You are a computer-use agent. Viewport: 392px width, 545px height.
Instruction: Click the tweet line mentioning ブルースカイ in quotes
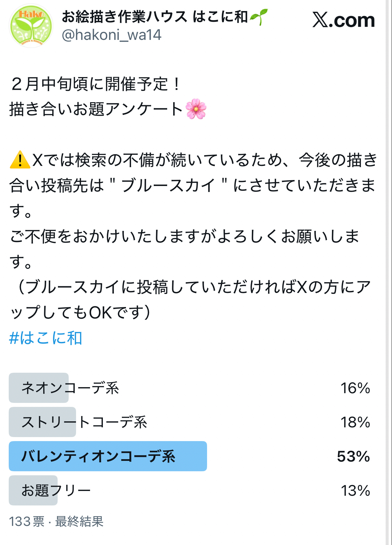[x=192, y=185]
